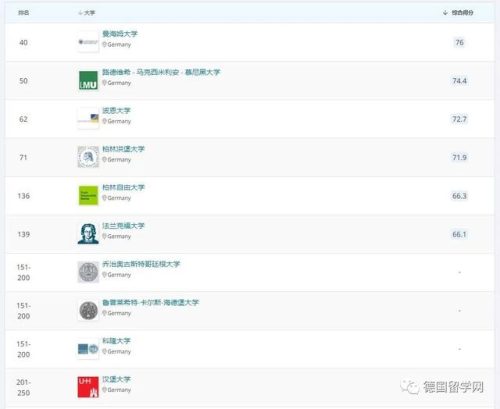Viewport: 500px width, 409px height.
Task: Click the 海德堡大学 round dark seal logo
Action: coord(88,310)
